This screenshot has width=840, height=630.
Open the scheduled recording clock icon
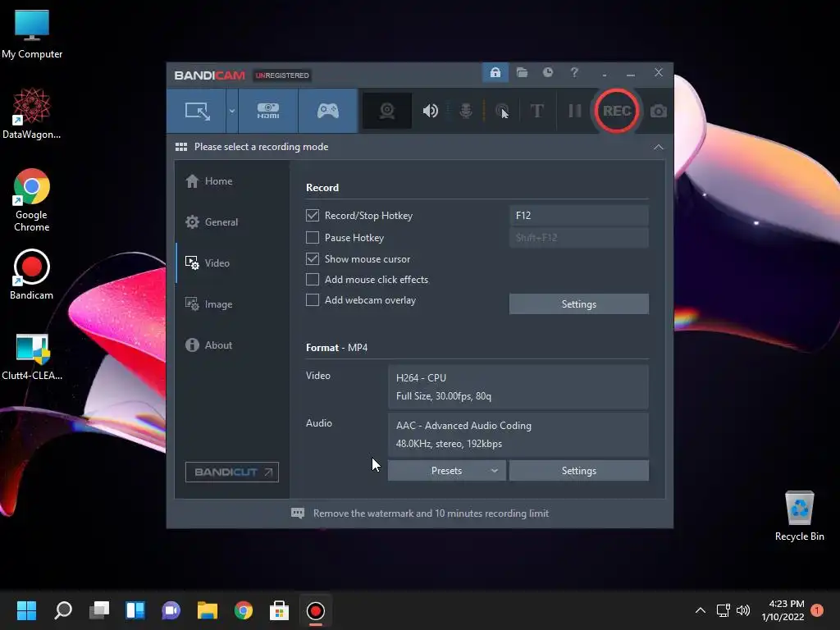coord(547,72)
